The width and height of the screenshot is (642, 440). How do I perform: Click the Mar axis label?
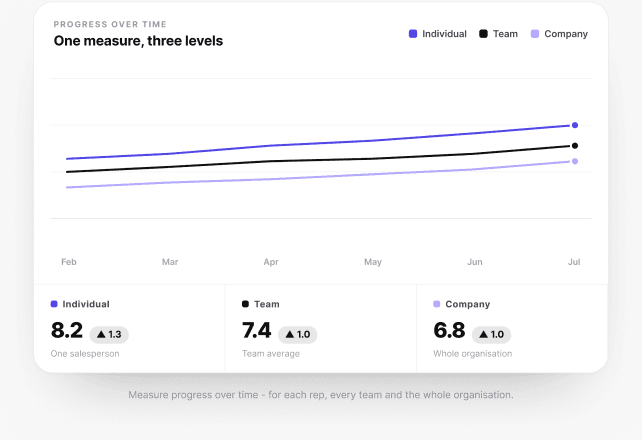pyautogui.click(x=170, y=262)
